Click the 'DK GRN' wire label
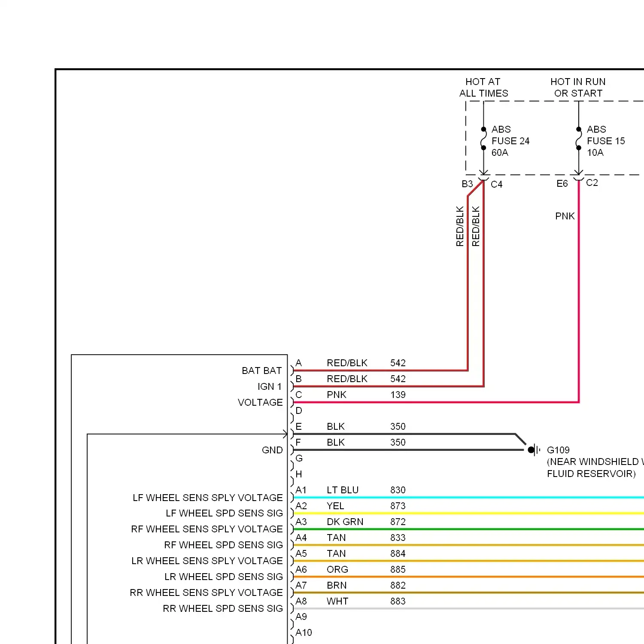 pyautogui.click(x=345, y=522)
